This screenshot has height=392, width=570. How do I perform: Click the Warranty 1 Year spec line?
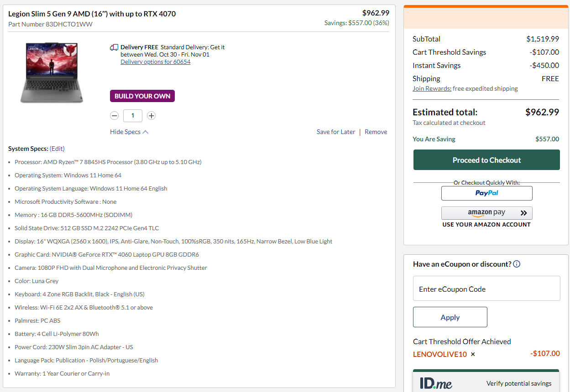[x=62, y=373]
